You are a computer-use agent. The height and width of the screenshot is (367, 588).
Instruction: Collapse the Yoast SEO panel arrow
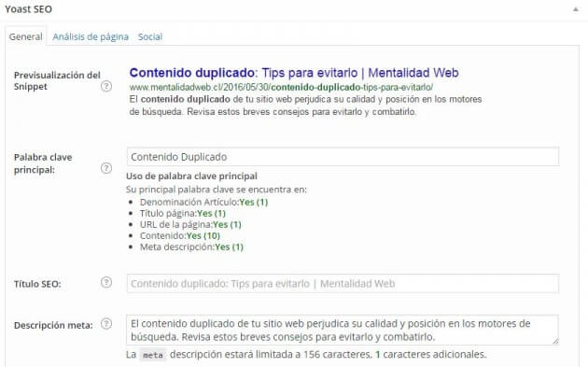tap(576, 9)
